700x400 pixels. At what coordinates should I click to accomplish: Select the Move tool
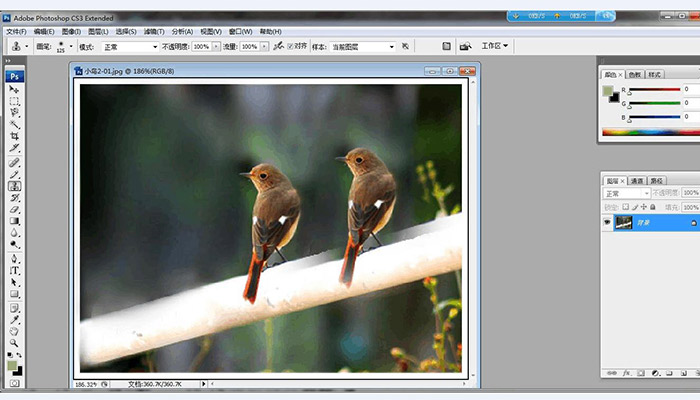(x=15, y=90)
